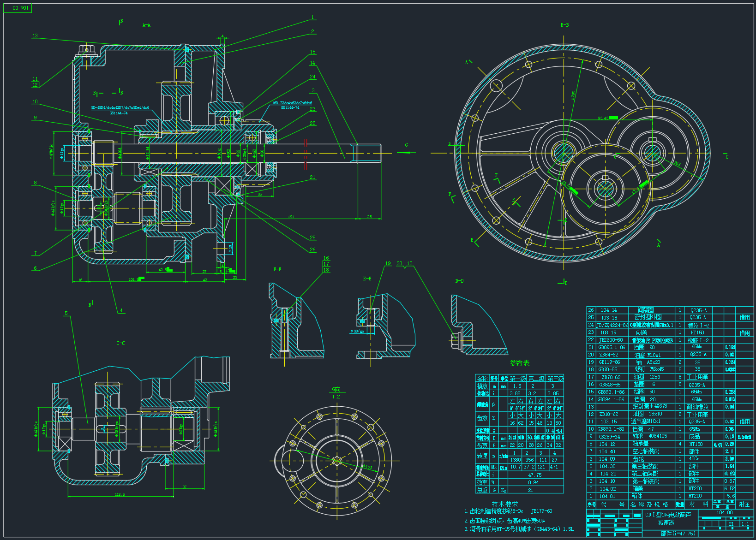Click the 轴承盖 part name

[641, 444]
